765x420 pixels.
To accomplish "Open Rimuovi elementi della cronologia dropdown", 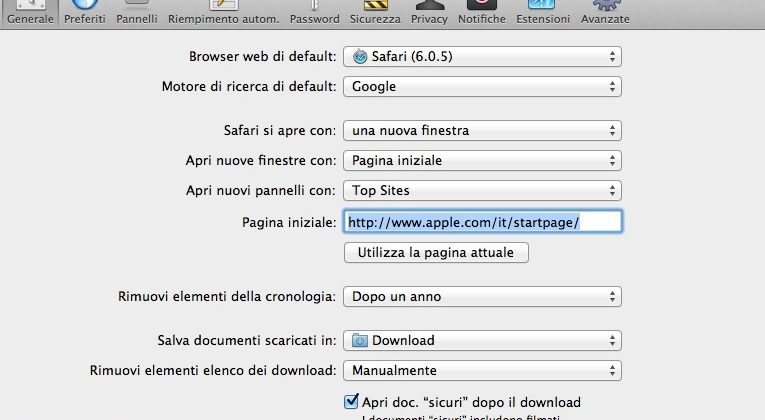I will point(482,296).
